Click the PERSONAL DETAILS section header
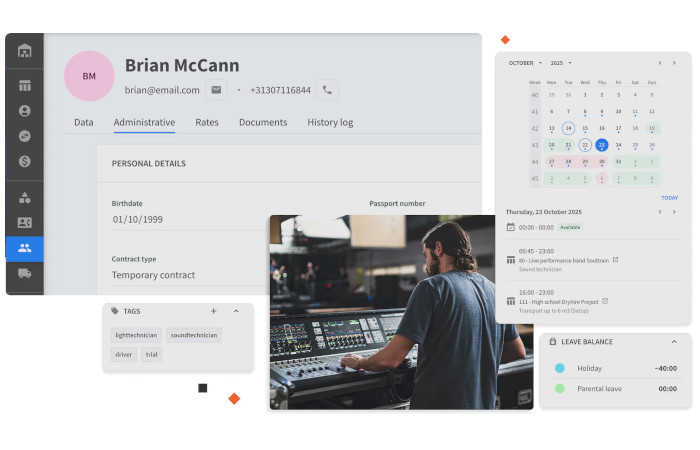The width and height of the screenshot is (700, 450). tap(149, 163)
